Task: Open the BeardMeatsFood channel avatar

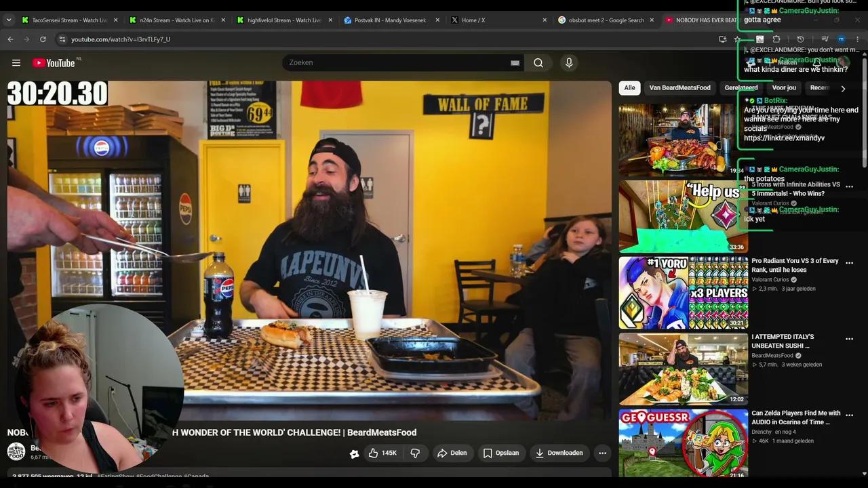Action: [16, 452]
